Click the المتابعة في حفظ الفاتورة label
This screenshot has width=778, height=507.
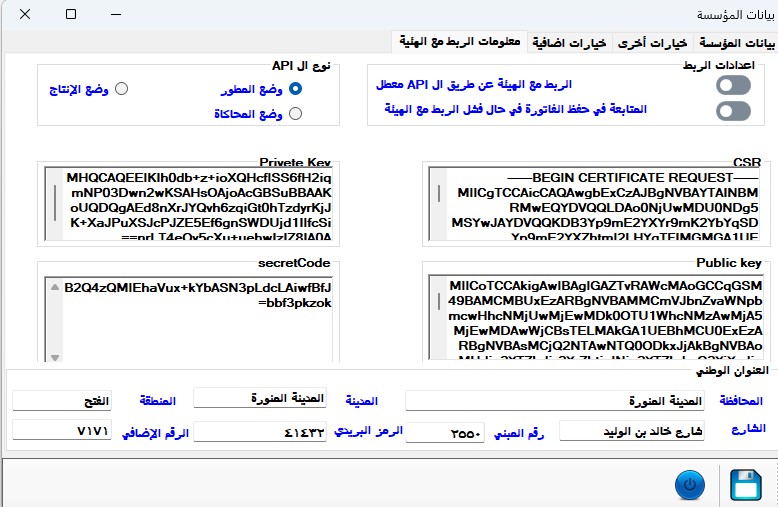[516, 109]
